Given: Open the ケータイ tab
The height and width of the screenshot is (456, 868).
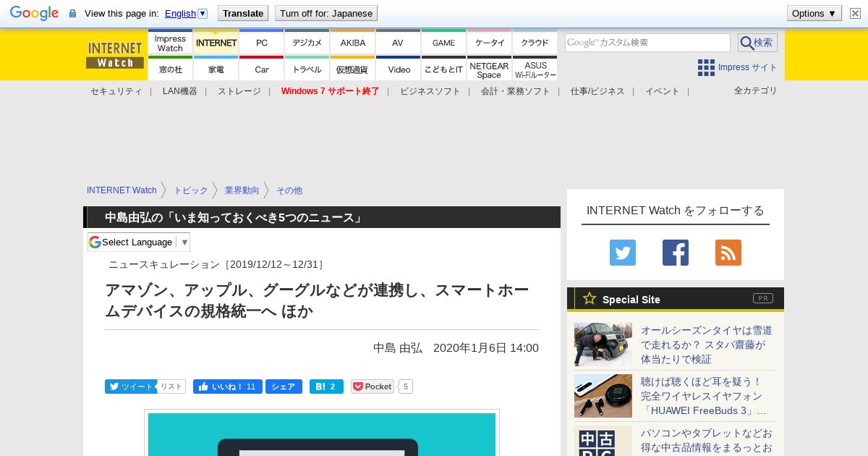Looking at the screenshot, I should (489, 43).
